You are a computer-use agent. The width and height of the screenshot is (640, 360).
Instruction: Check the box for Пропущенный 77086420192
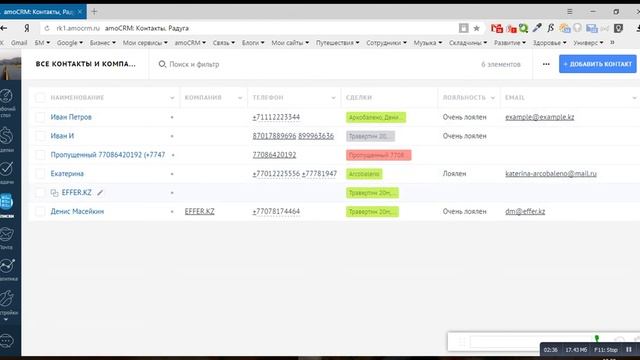click(x=40, y=155)
